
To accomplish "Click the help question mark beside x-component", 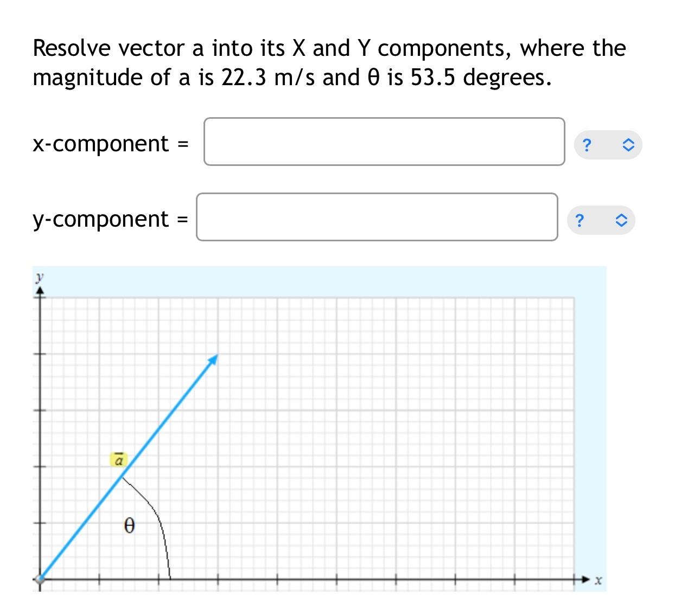I will click(x=587, y=145).
